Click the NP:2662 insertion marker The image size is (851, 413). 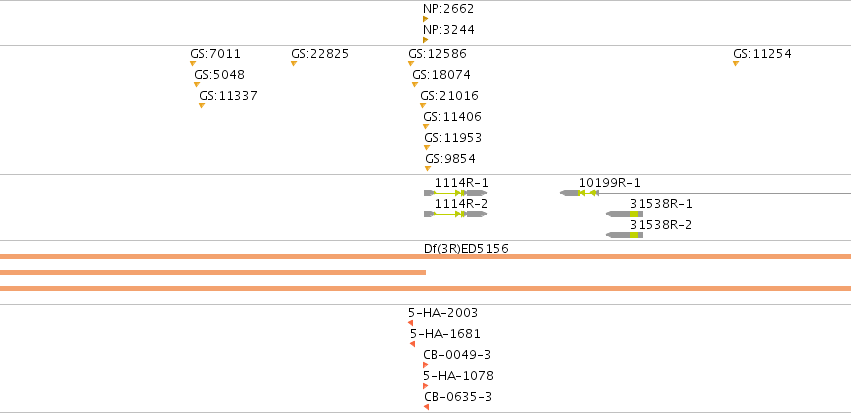[426, 19]
